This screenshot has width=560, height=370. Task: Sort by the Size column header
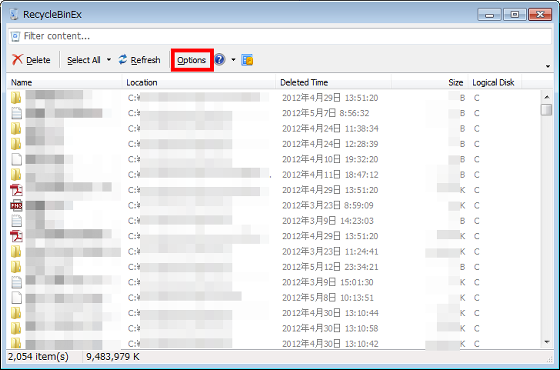click(x=430, y=82)
